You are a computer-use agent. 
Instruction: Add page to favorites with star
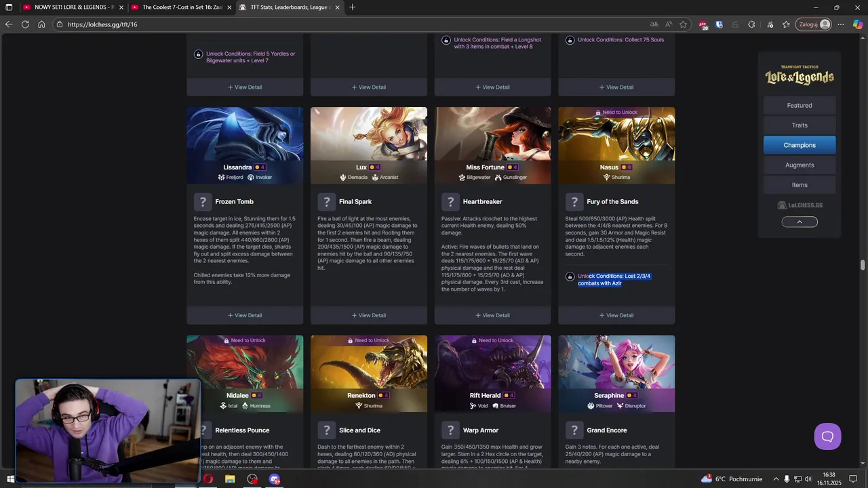point(684,24)
